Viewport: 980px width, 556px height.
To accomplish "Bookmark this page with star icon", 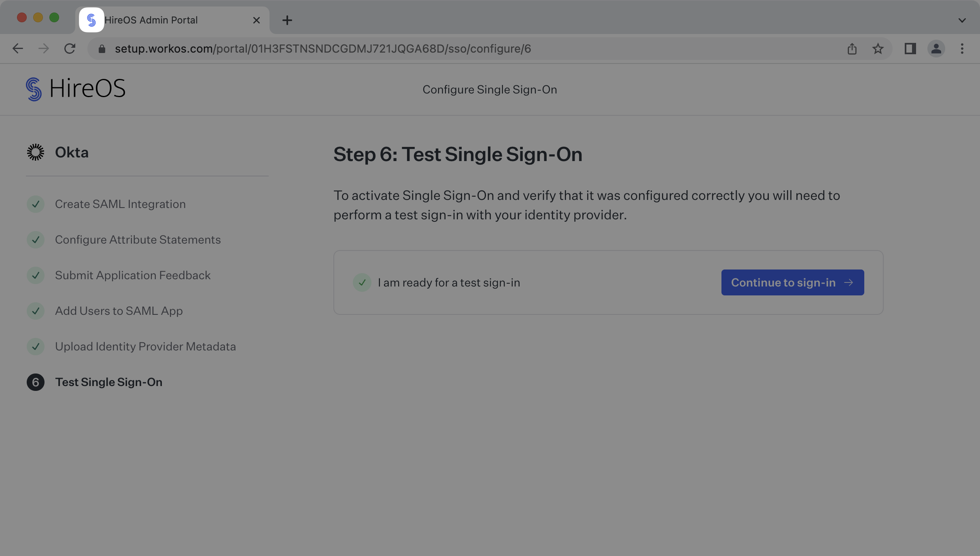I will pyautogui.click(x=878, y=49).
